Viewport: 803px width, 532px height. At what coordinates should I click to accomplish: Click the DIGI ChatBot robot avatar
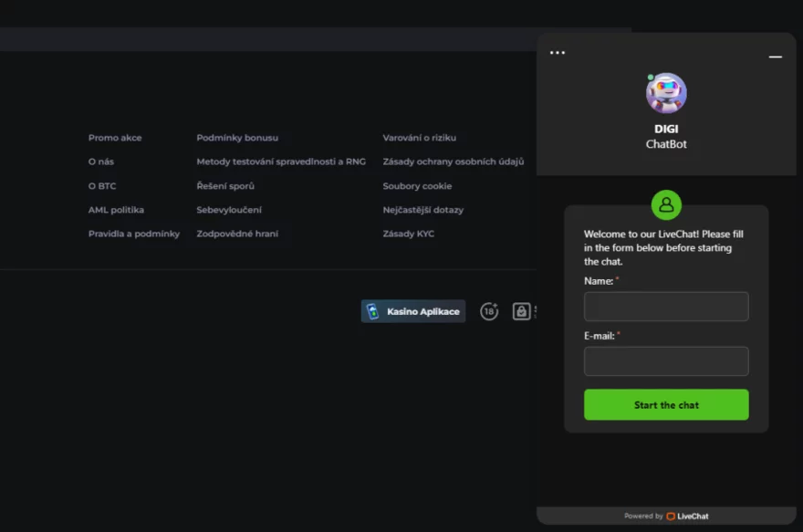click(666, 93)
